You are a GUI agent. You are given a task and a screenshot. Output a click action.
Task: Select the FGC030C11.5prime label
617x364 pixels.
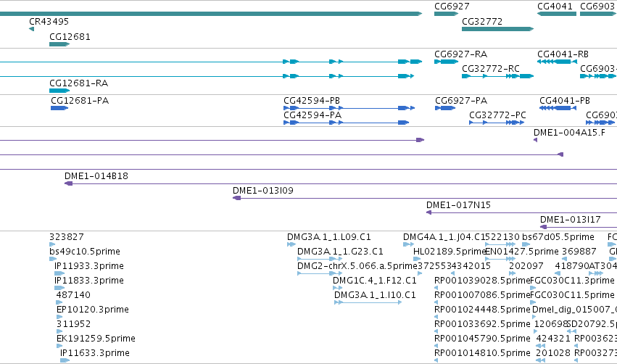573,295
